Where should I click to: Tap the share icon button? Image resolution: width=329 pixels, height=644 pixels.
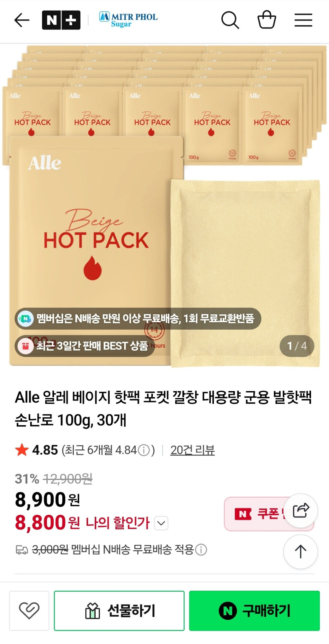point(301,510)
